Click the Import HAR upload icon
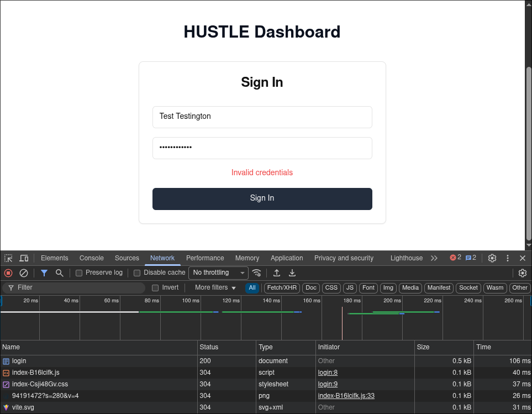 [x=277, y=273]
